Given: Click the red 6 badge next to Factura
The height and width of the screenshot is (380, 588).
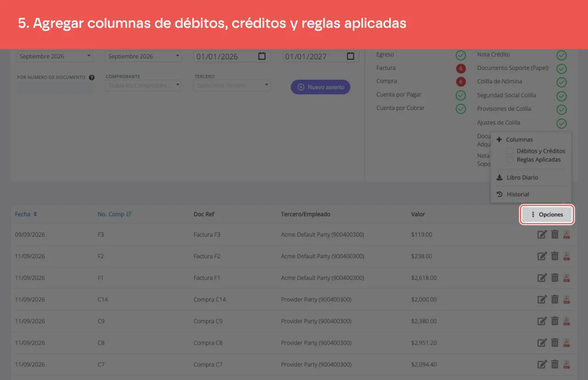Looking at the screenshot, I should tap(461, 68).
